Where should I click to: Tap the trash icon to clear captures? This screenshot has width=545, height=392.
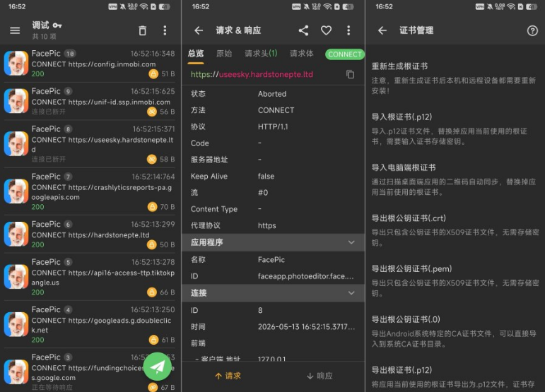143,30
